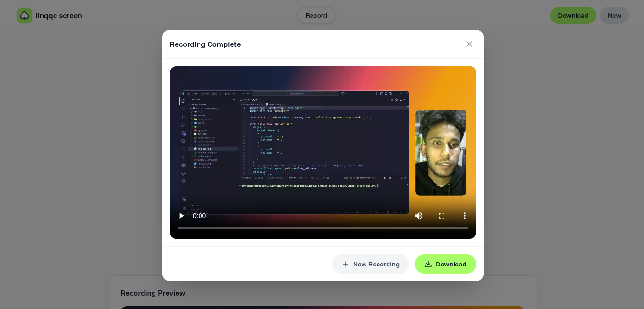Click Download in the top bar
This screenshot has width=644, height=309.
[573, 15]
